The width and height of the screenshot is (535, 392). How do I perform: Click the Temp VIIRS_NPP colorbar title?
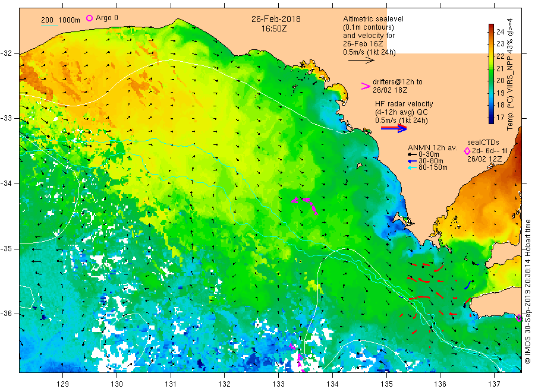pos(510,74)
